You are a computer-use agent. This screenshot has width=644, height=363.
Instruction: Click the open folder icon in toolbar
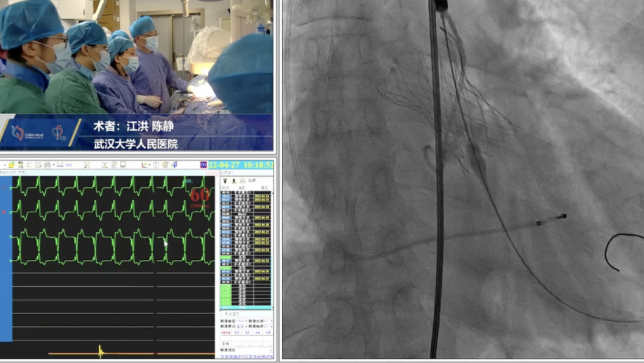pos(12,165)
